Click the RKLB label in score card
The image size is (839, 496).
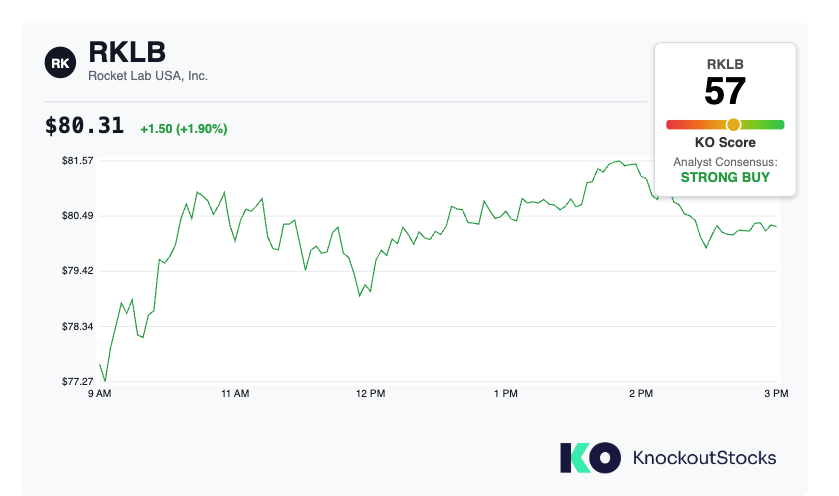point(725,64)
